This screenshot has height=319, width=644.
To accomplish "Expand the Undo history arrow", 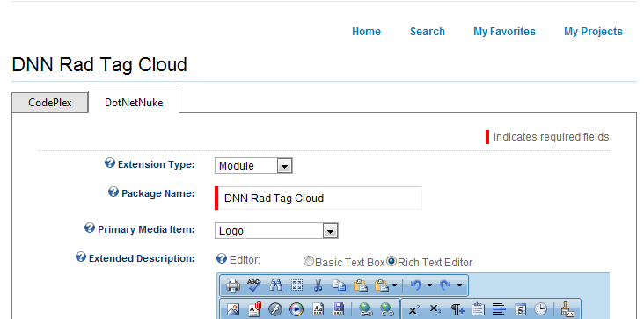I will pos(429,285).
